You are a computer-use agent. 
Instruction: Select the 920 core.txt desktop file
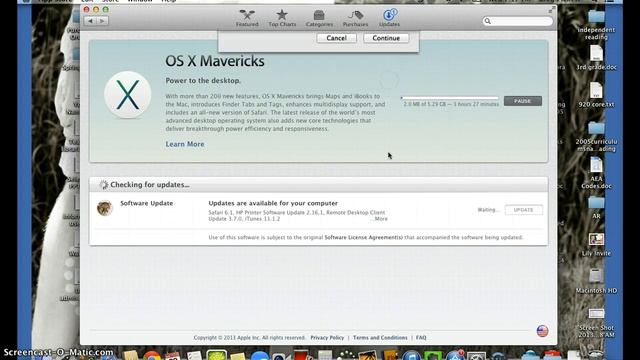coord(596,95)
